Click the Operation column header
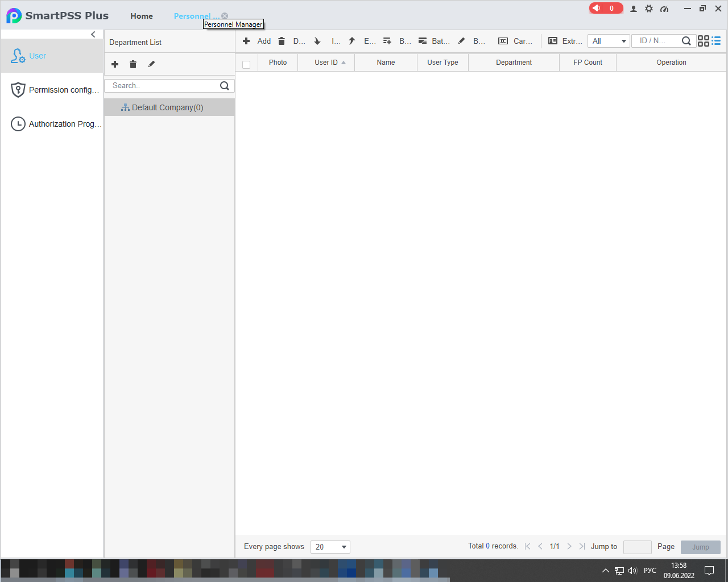This screenshot has height=582, width=728. [x=672, y=63]
